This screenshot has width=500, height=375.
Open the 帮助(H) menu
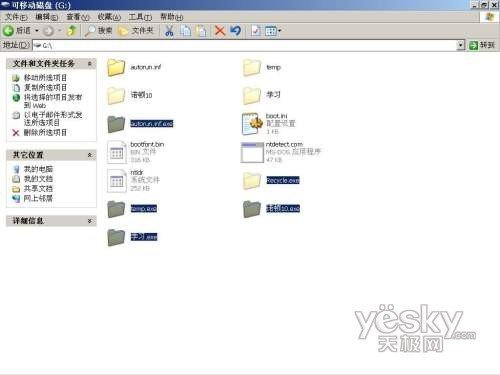171,17
